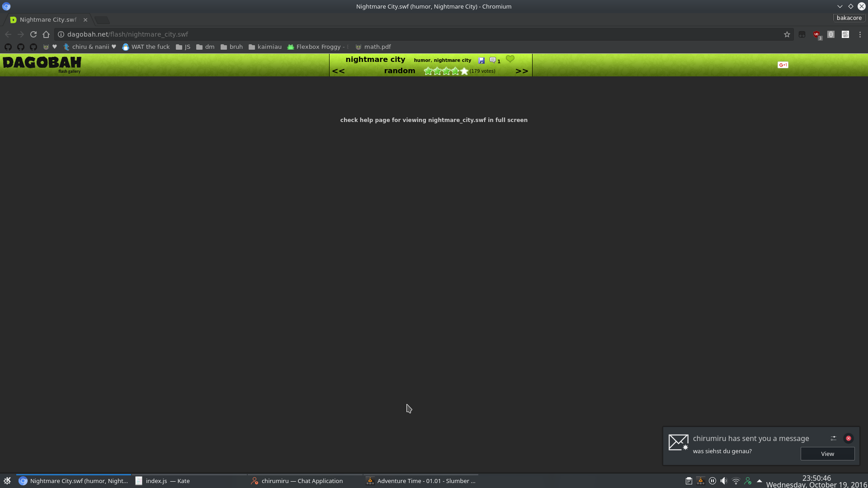Open the Chromium three-dot menu
The height and width of the screenshot is (488, 868).
click(x=860, y=34)
